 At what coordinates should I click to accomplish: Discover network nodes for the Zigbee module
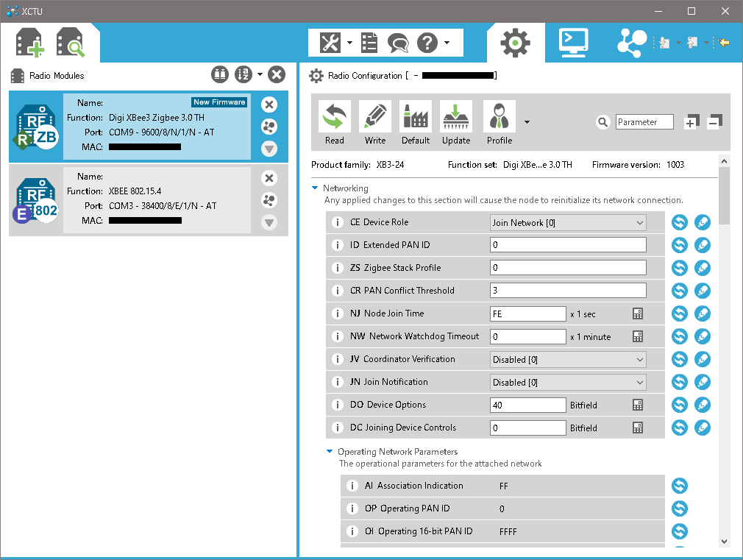click(269, 127)
